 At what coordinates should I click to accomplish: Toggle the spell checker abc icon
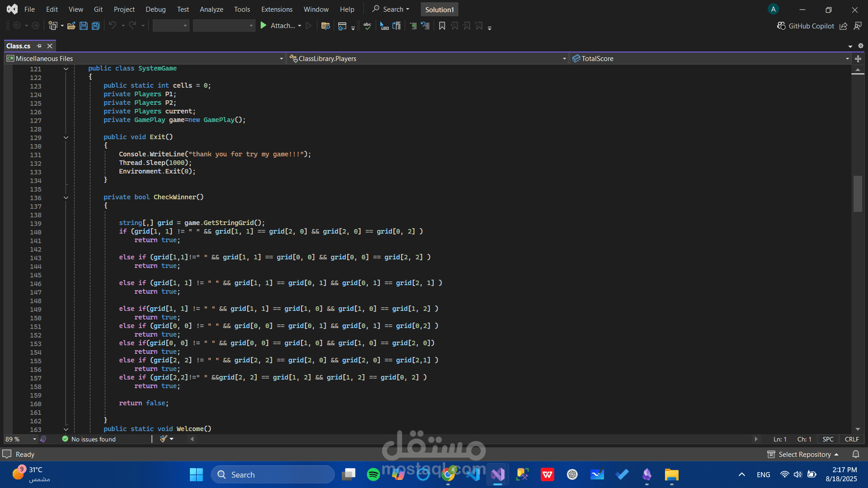[x=367, y=26]
